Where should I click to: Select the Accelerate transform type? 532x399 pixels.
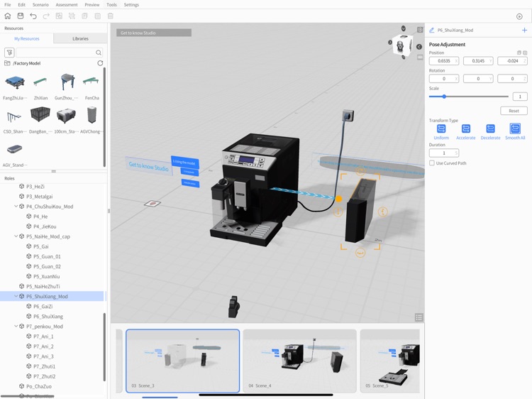point(466,129)
